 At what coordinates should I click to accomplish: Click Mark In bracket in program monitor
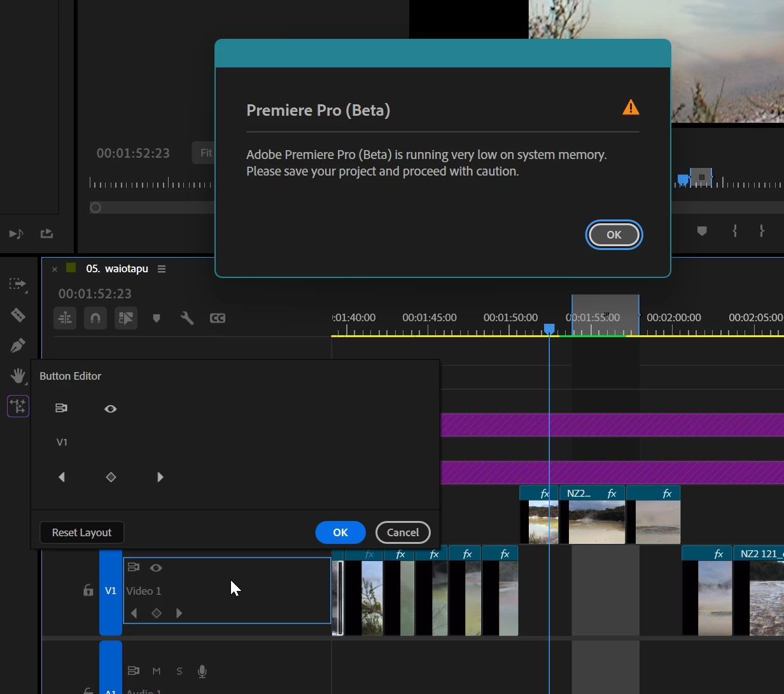pos(735,231)
